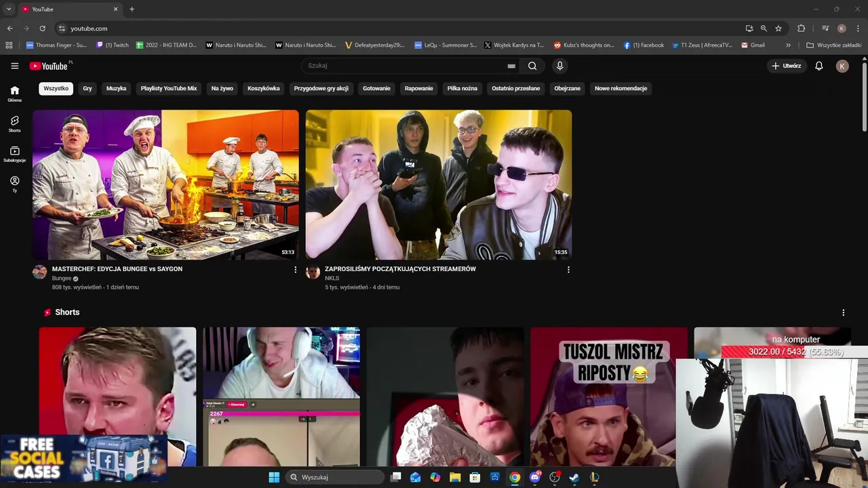Screen dimensions: 868x488
Task: Open the NKLS channel avatar
Action: click(313, 272)
